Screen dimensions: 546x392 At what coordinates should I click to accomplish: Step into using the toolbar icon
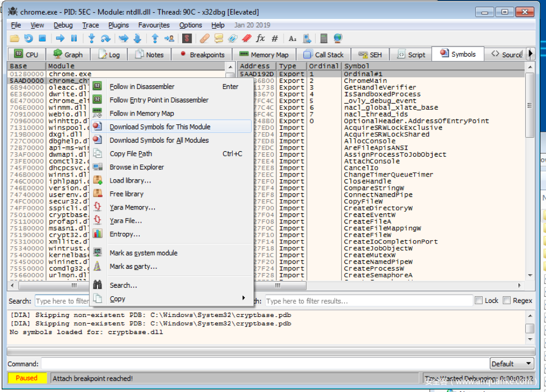click(91, 38)
